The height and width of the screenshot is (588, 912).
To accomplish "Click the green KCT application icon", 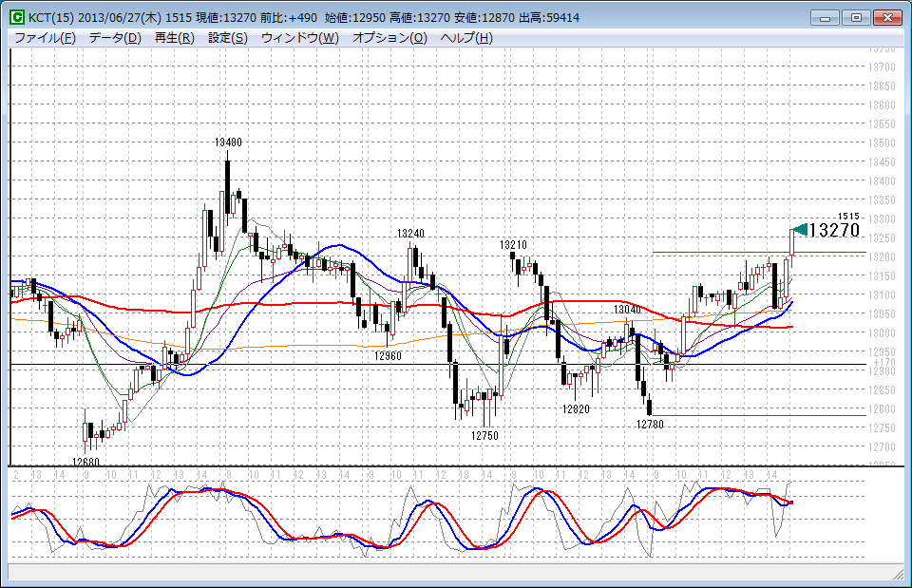I will [x=17, y=17].
